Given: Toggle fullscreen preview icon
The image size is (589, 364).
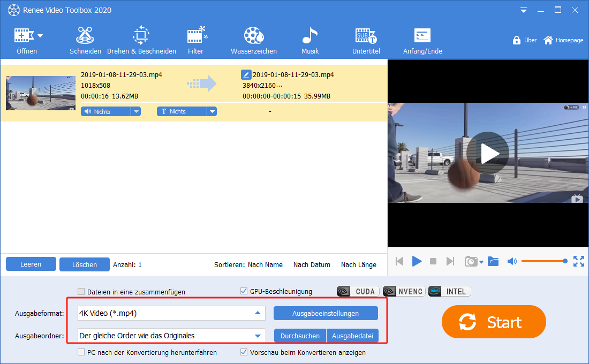Looking at the screenshot, I should coord(578,261).
